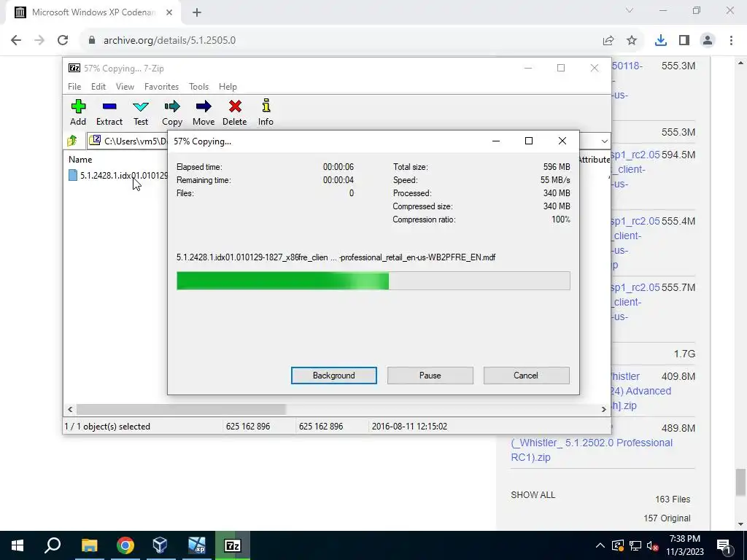Click the Move toolbar icon
Screen dimensions: 747x560
click(204, 112)
